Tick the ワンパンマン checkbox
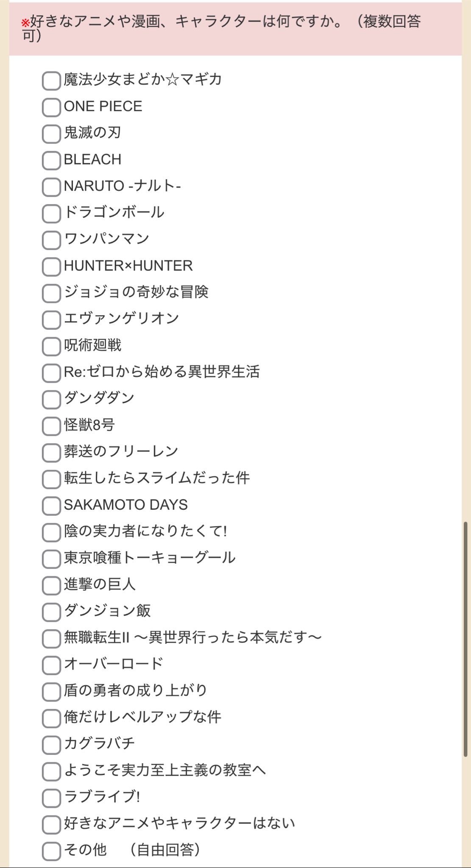This screenshot has height=868, width=471. (x=51, y=240)
